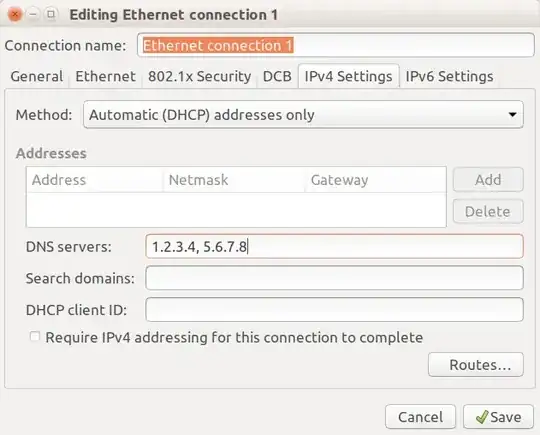Select the IPv4 Settings tab
540x435 pixels.
coord(349,76)
